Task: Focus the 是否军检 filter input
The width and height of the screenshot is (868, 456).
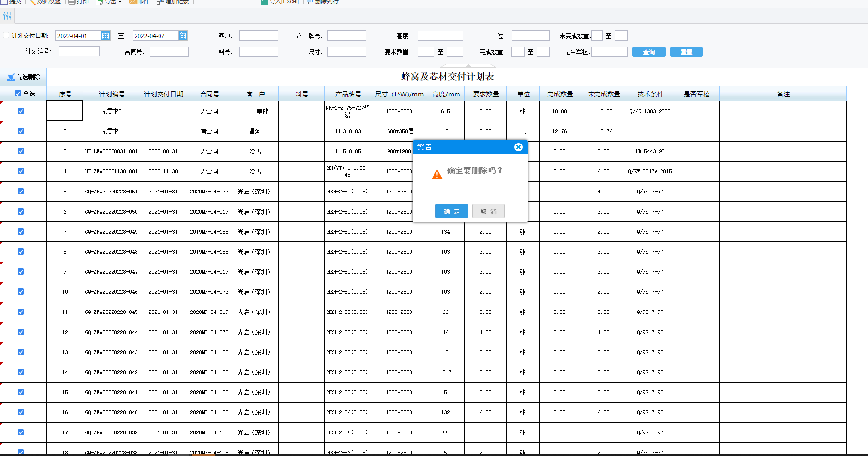Action: [609, 51]
